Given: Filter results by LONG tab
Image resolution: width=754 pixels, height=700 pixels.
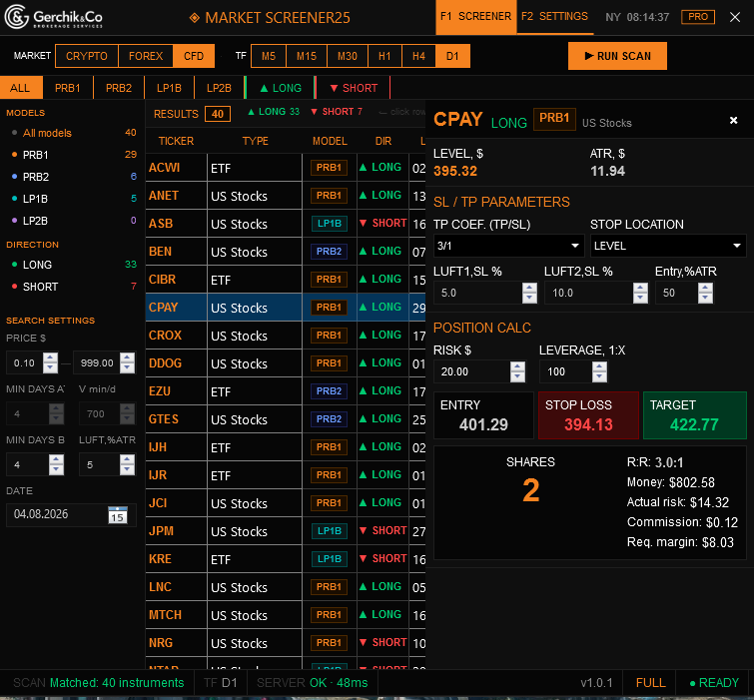Looking at the screenshot, I should [281, 88].
